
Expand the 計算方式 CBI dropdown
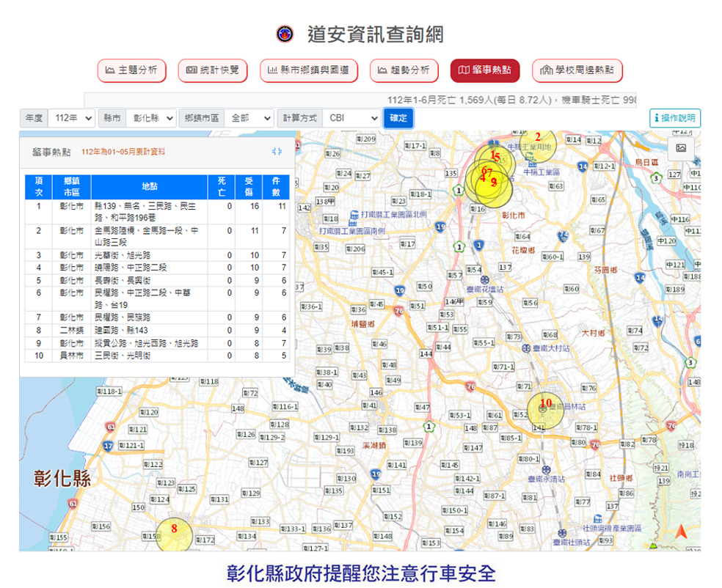pyautogui.click(x=351, y=118)
